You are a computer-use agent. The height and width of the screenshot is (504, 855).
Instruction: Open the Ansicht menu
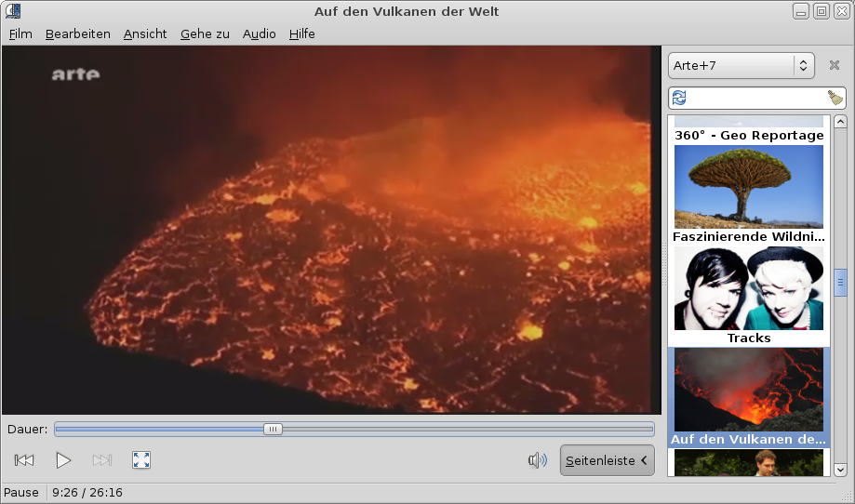coord(145,33)
